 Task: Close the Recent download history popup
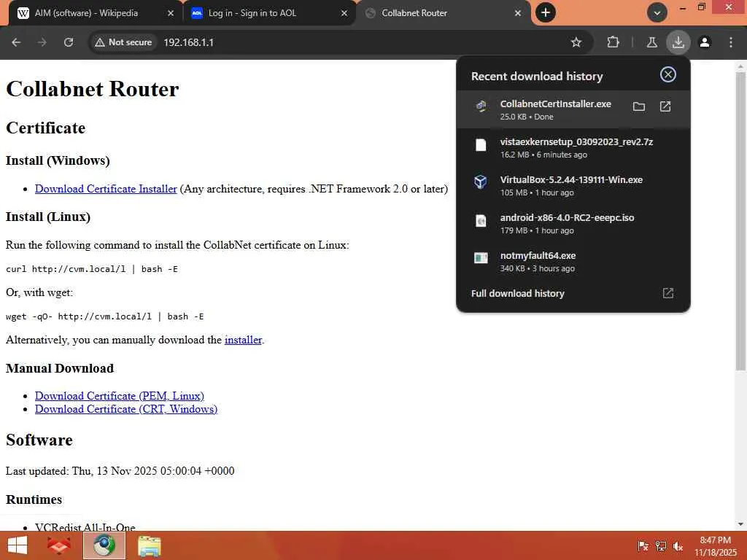668,74
